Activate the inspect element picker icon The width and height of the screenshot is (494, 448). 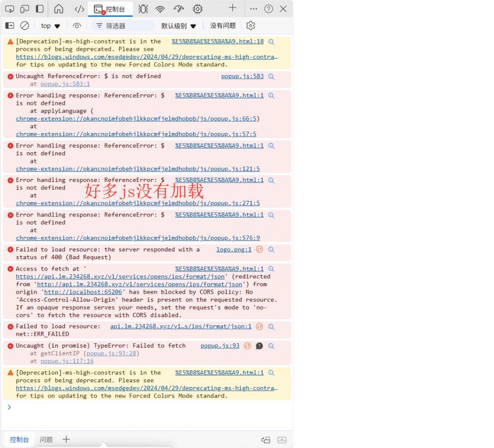coord(9,9)
